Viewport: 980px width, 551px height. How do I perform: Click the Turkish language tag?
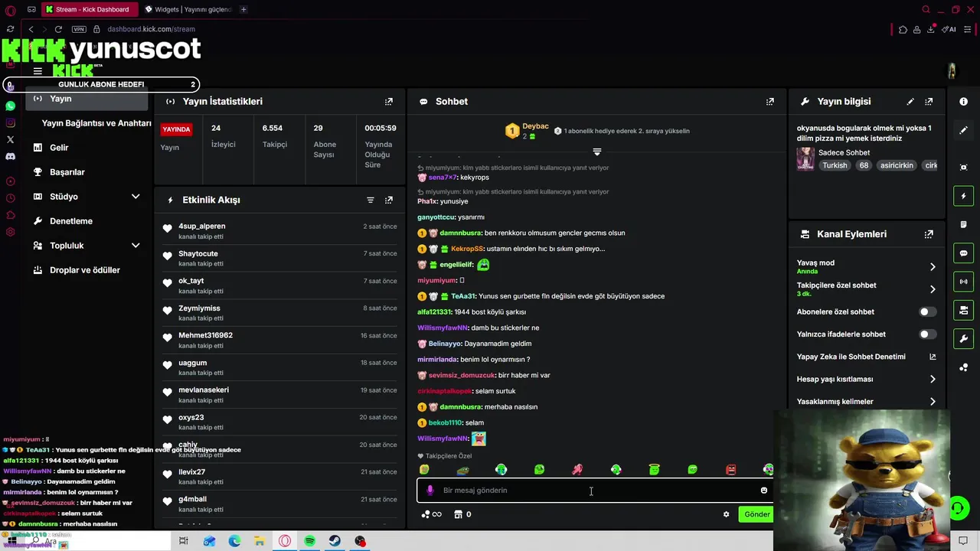click(x=835, y=165)
